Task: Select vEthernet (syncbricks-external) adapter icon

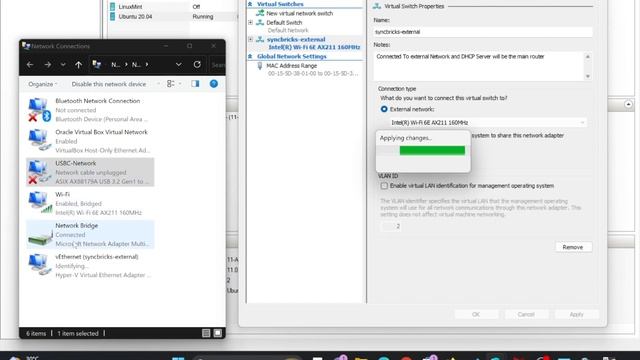Action: pos(39,265)
